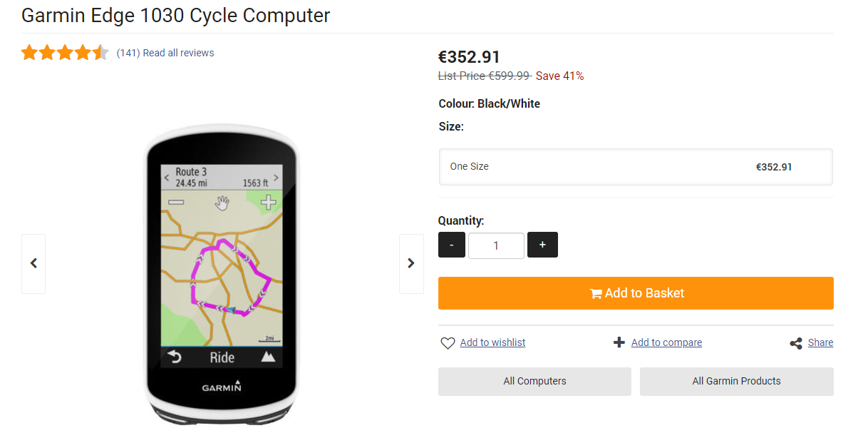Read all reviews link

pyautogui.click(x=178, y=53)
